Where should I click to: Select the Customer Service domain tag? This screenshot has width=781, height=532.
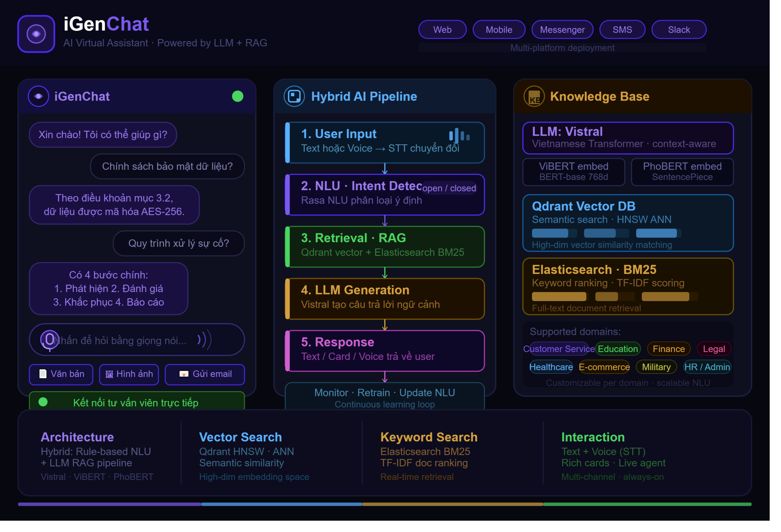(559, 349)
